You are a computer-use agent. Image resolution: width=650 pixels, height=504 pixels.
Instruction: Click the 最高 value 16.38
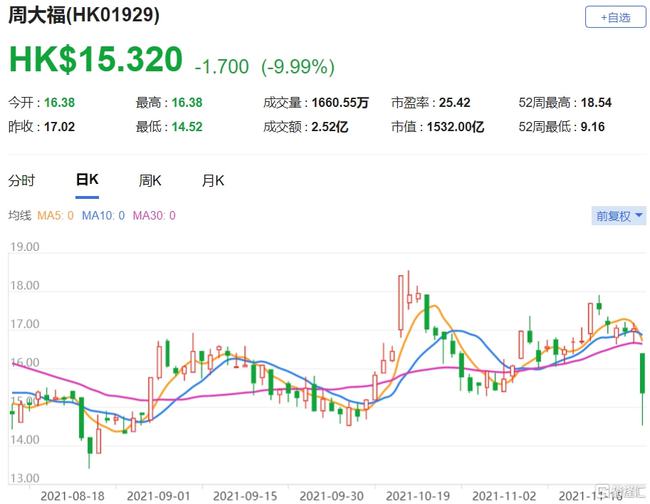[187, 102]
